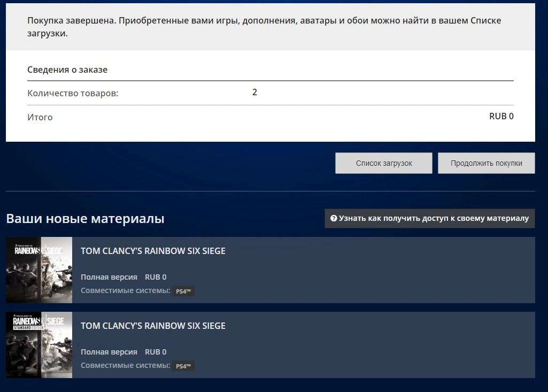This screenshot has height=392, width=548.
Task: Click the "Количество товаров:" label
Action: (73, 94)
